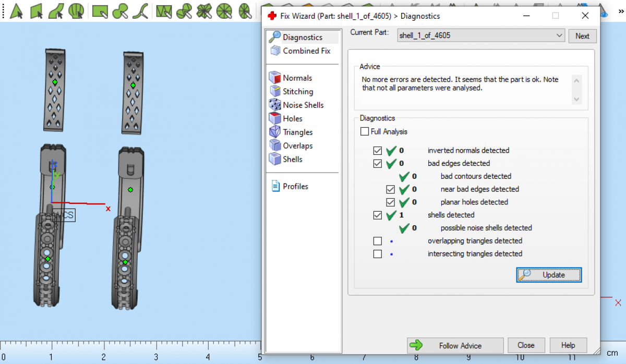Enable the Full Analysis checkbox
The height and width of the screenshot is (364, 626).
(364, 131)
